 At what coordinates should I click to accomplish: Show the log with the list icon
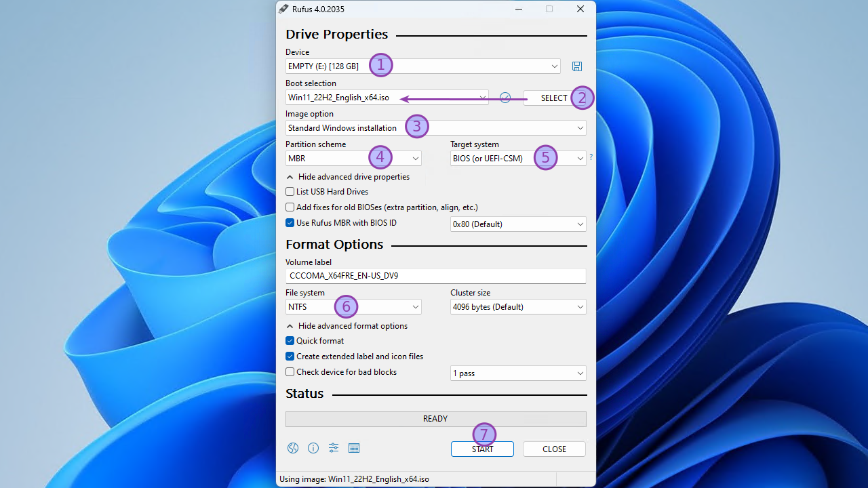(x=354, y=448)
